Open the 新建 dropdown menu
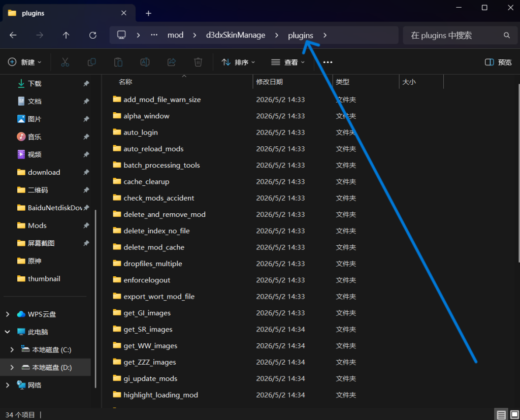 (25, 62)
